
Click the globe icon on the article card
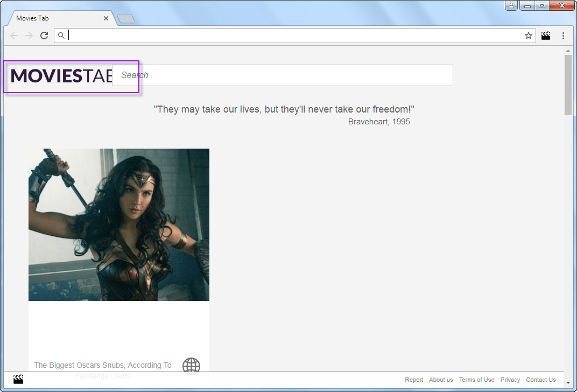(191, 366)
